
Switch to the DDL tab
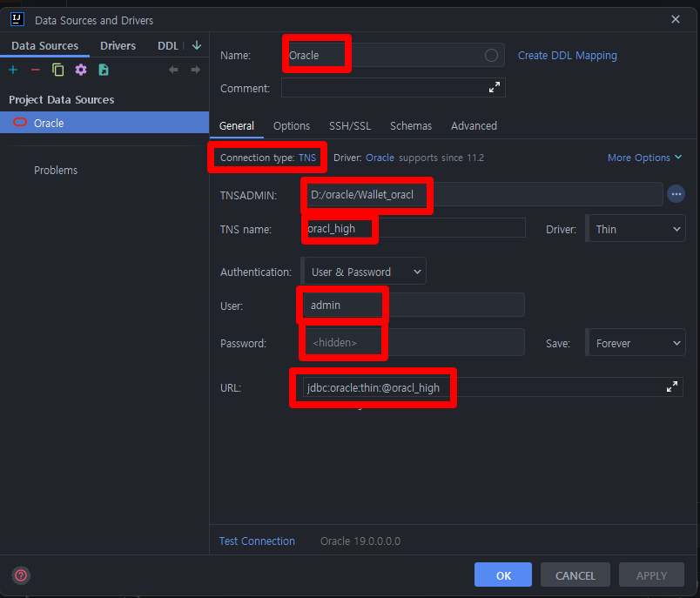[x=168, y=46]
